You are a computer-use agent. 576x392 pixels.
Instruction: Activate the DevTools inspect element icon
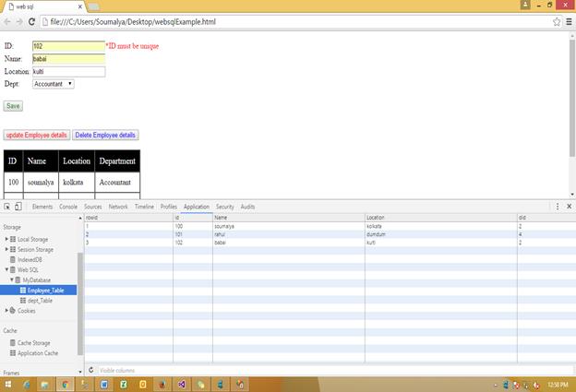(x=7, y=207)
